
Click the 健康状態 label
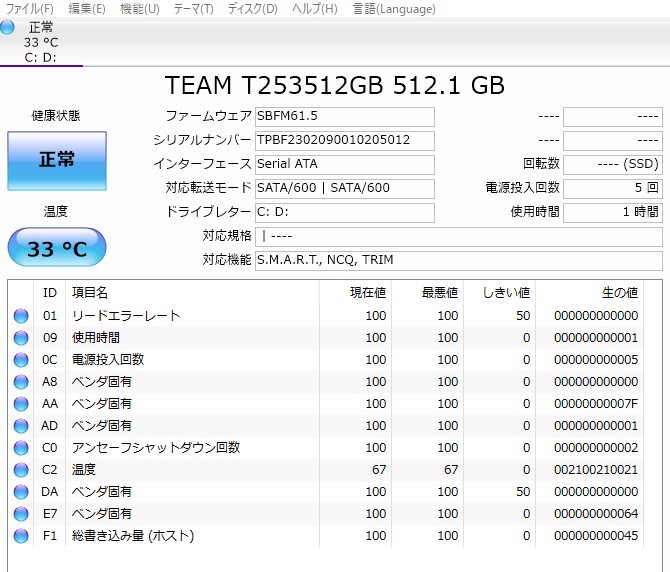click(x=56, y=116)
